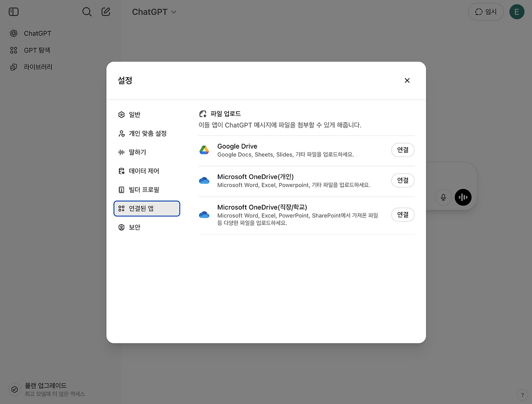Connect Google Drive with the 연결 button

point(402,150)
